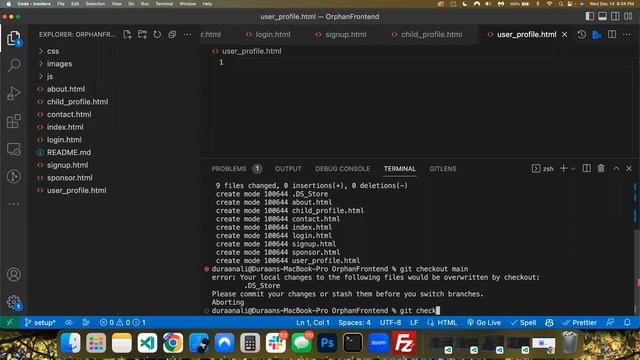This screenshot has height=360, width=640.
Task: Open editor more actions ellipsis
Action: pyautogui.click(x=627, y=35)
